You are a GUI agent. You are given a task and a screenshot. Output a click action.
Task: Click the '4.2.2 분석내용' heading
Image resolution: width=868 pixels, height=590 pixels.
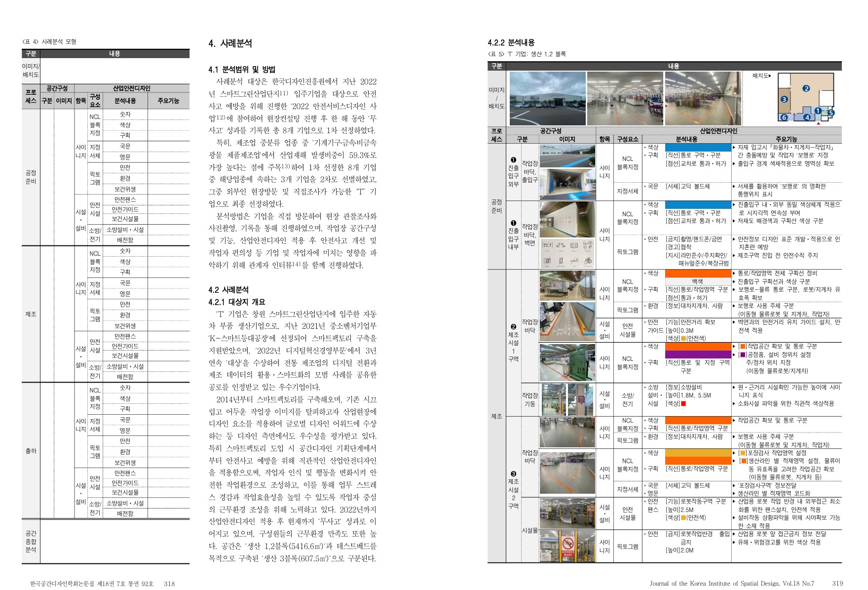coord(511,43)
